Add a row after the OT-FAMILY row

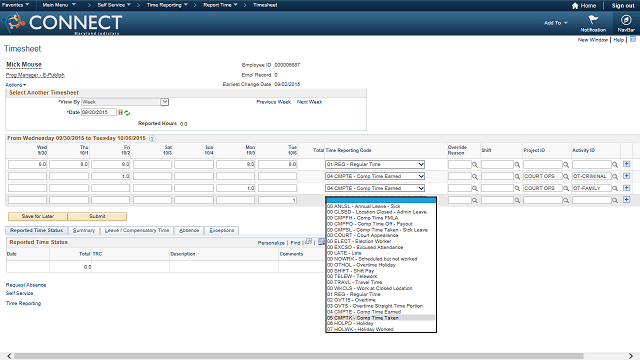627,188
